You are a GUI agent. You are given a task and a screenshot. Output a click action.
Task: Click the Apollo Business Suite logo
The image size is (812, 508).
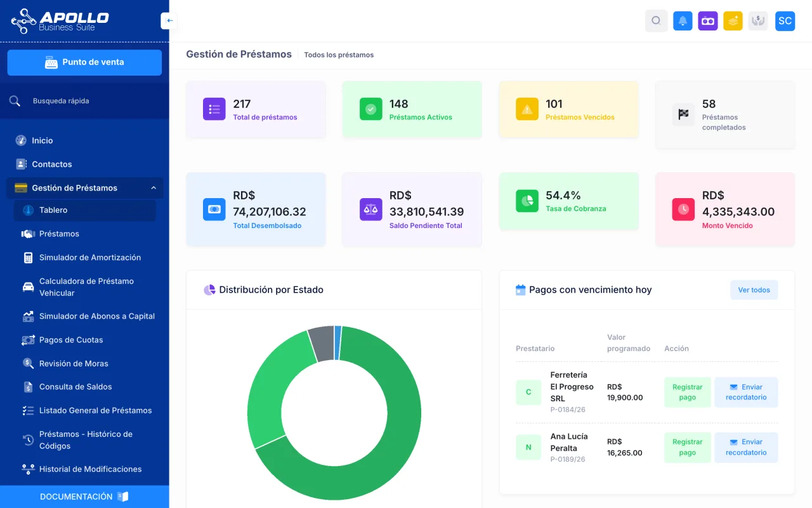click(x=60, y=21)
